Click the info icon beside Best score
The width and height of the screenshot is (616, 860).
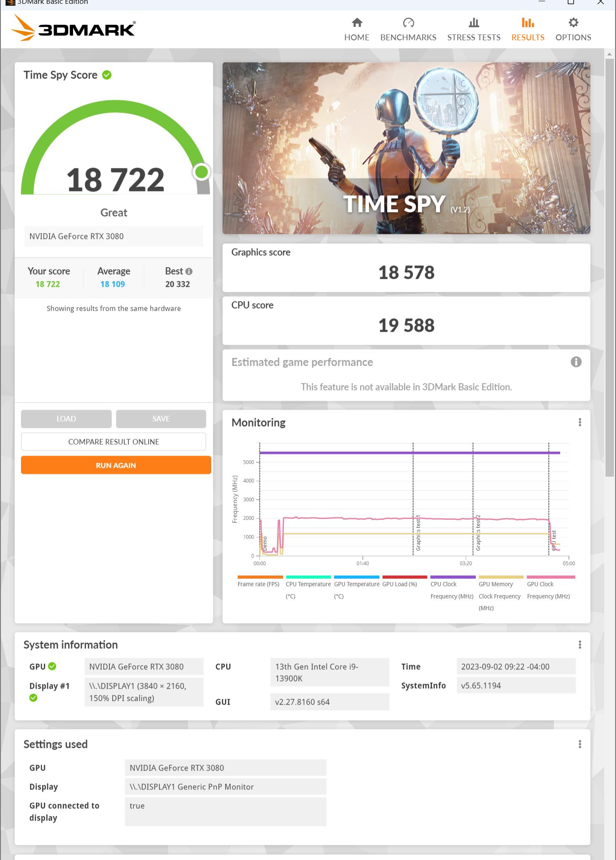pos(189,271)
